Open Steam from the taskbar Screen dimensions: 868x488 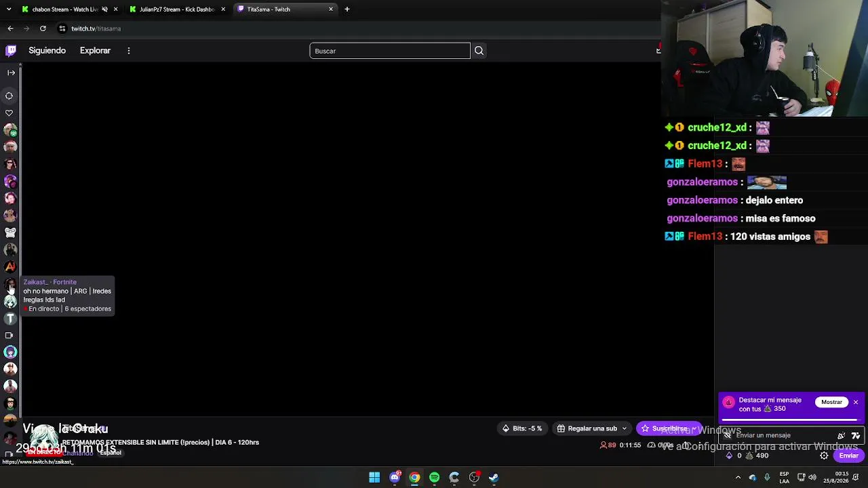coord(494,477)
